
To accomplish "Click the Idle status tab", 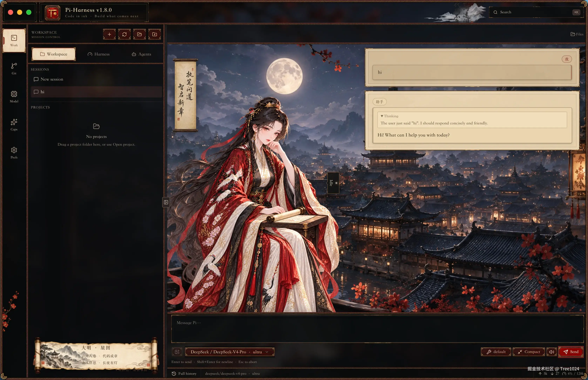I will click(333, 183).
